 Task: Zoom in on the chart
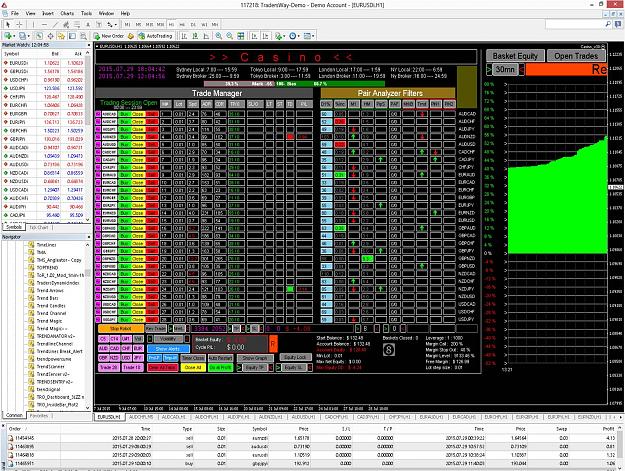pos(219,36)
